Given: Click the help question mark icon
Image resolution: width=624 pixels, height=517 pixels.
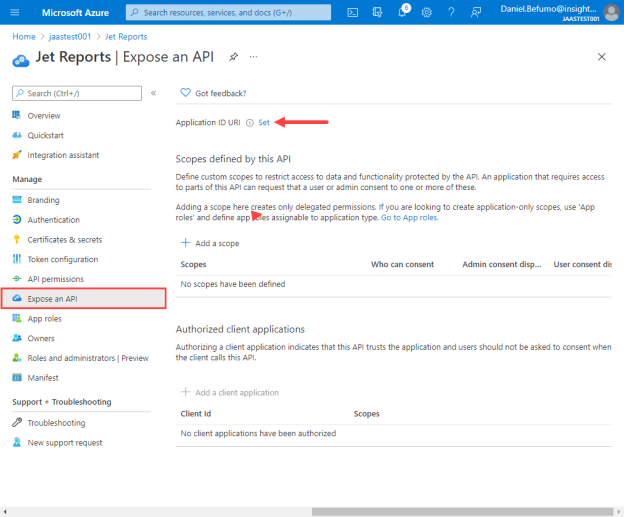Looking at the screenshot, I should (x=451, y=13).
